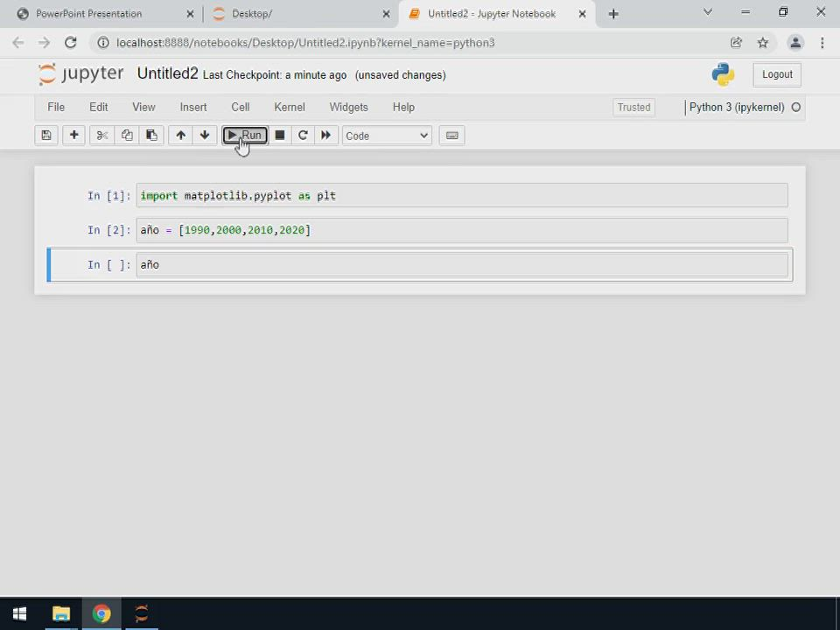Open a new browser tab
The height and width of the screenshot is (630, 840).
613,14
